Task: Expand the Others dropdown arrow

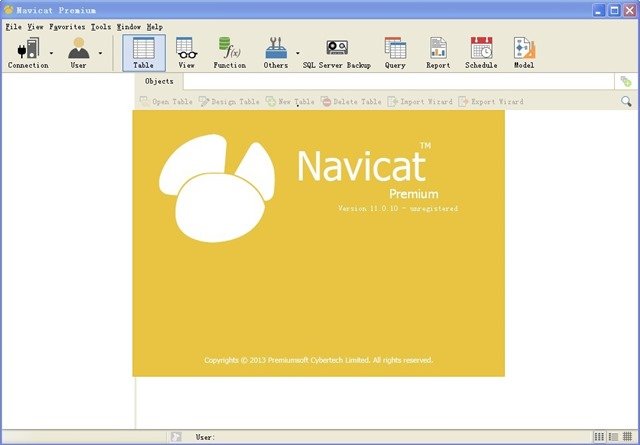Action: coord(298,53)
